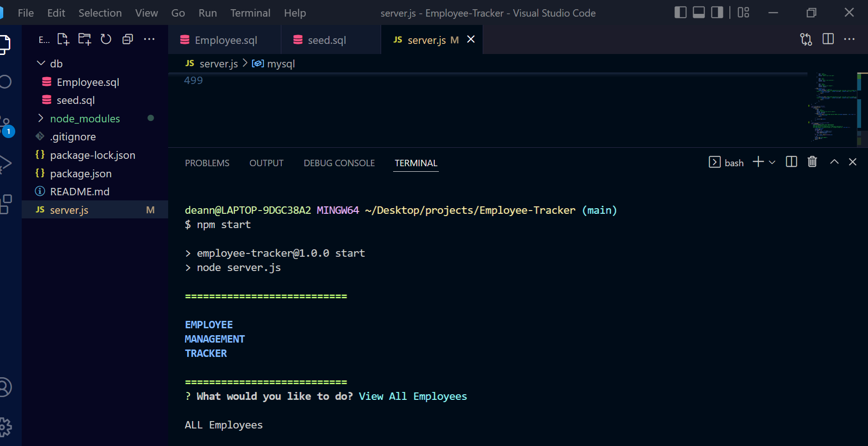Create a new file in the Explorer
The image size is (868, 446).
tap(63, 39)
